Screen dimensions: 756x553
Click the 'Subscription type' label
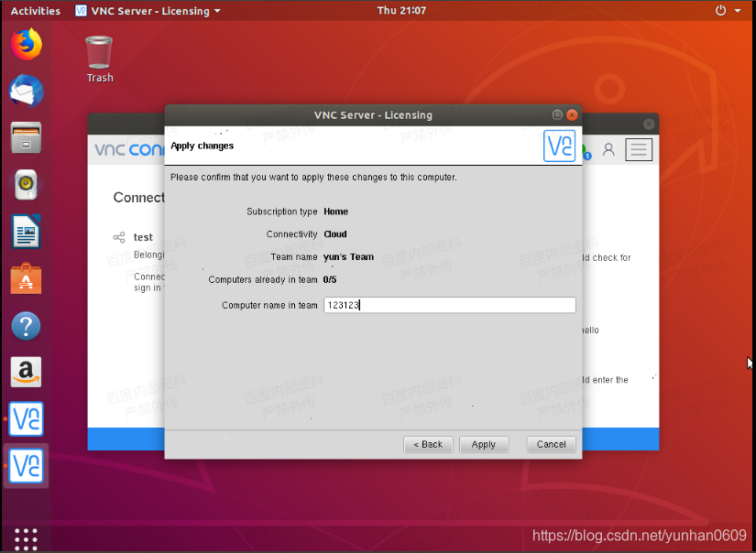click(x=281, y=211)
